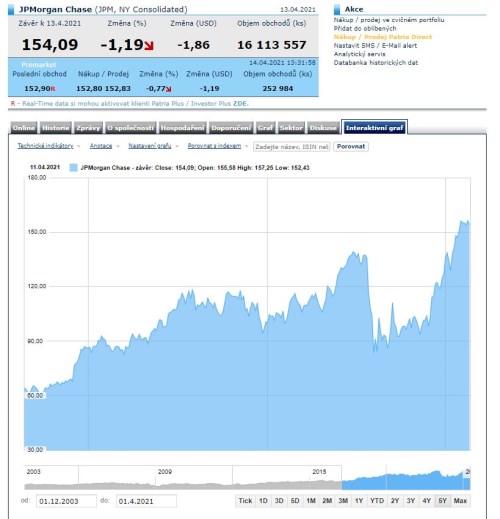Switch to the Historie tab
The width and height of the screenshot is (500, 519).
55,128
